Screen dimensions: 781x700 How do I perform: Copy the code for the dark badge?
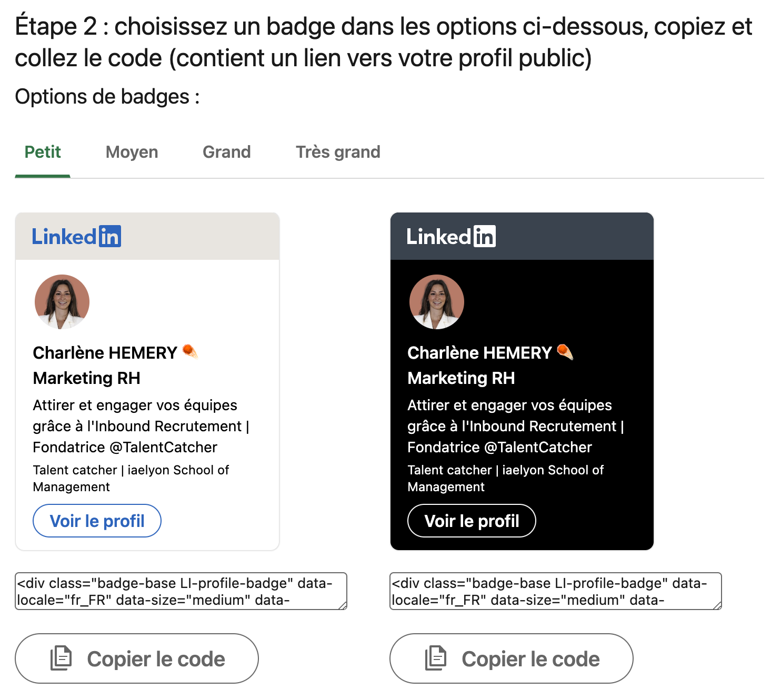pyautogui.click(x=512, y=658)
